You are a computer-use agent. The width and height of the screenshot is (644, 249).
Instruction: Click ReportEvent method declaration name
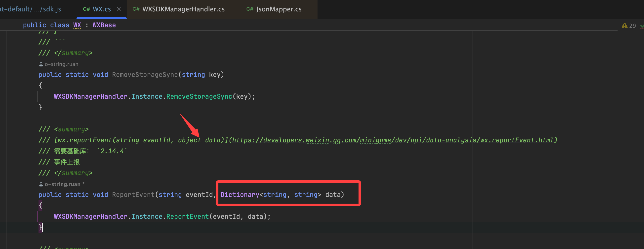coord(133,195)
